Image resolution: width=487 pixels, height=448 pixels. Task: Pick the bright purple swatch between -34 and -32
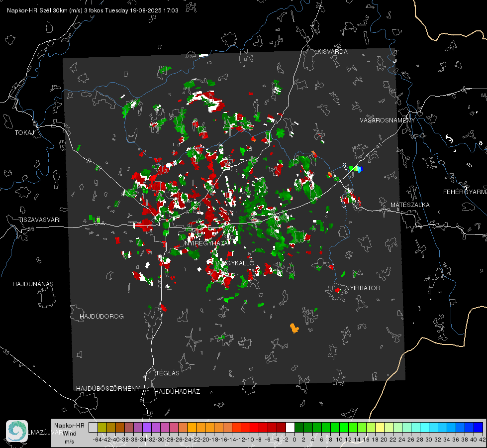147,428
